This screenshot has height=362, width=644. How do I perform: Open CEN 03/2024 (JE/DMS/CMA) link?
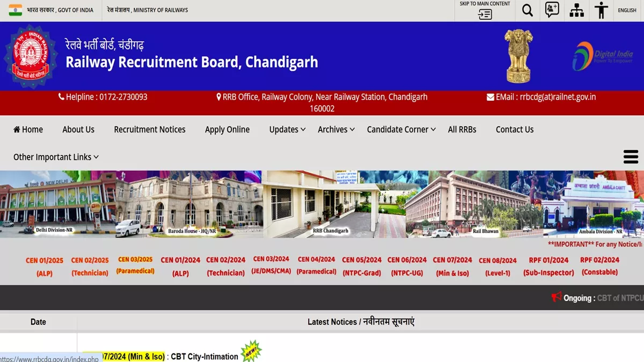coord(271,265)
